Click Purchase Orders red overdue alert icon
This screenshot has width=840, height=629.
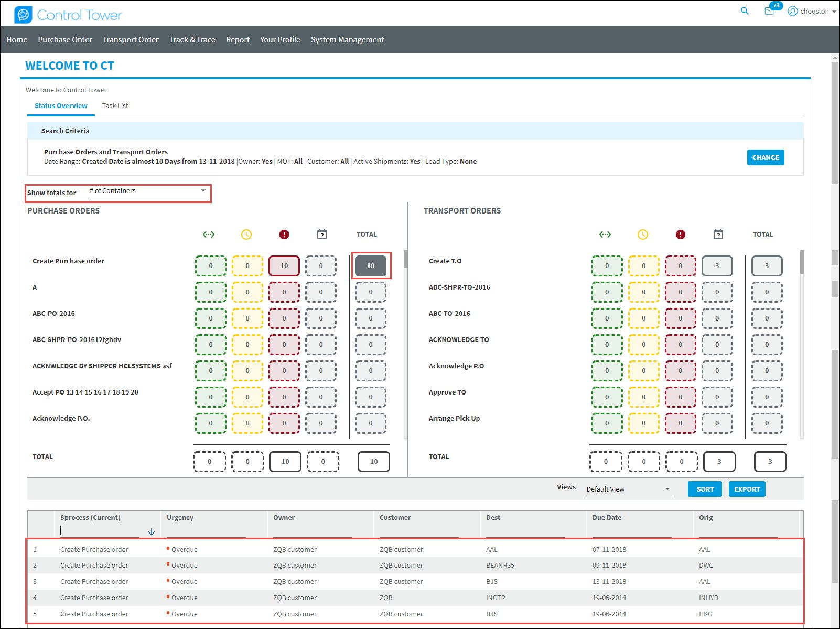pyautogui.click(x=284, y=234)
